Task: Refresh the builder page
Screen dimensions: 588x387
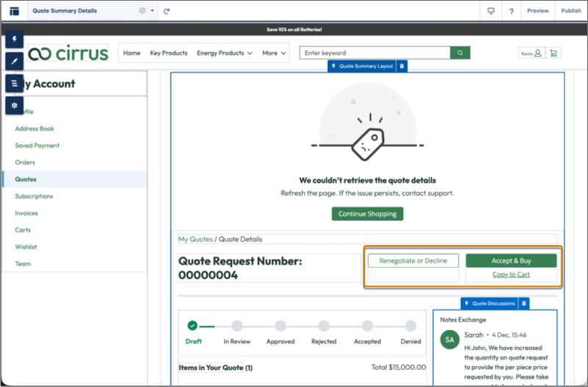Action: 167,11
